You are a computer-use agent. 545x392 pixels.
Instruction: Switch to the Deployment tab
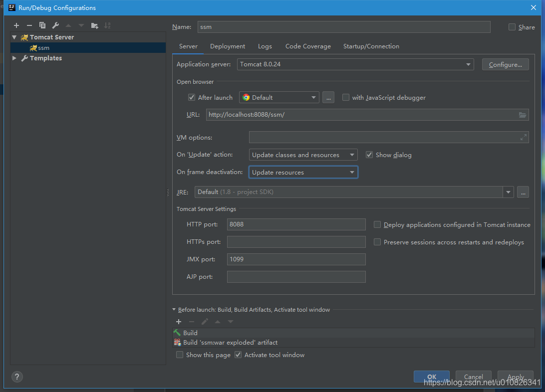pos(227,46)
